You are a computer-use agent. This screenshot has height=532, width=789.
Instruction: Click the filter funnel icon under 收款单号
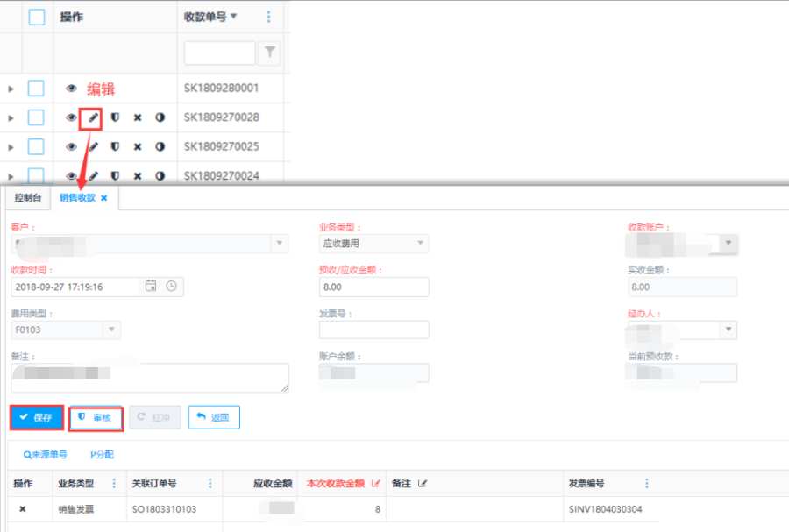point(270,53)
